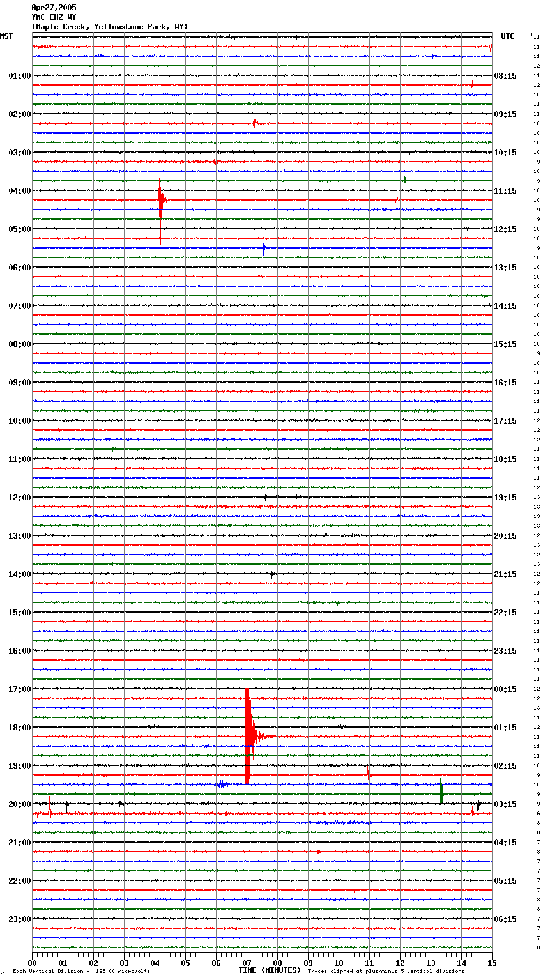Select the 22:00 MST hour label
The image size is (543, 980).
(19, 881)
